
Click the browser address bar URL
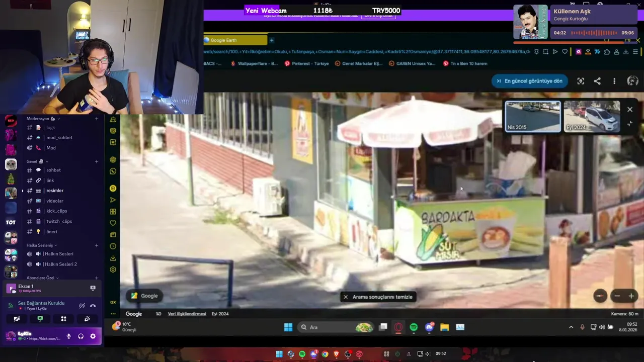point(366,52)
